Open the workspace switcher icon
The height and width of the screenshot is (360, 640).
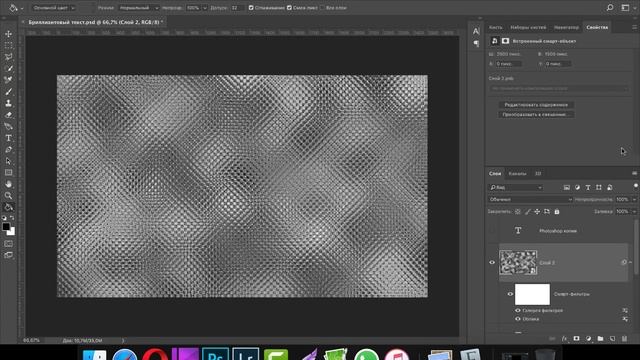(x=625, y=8)
